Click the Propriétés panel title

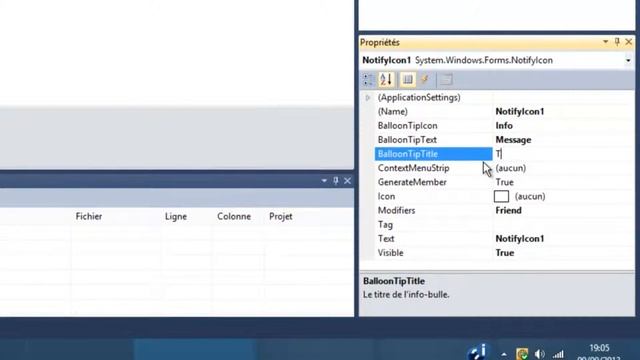point(380,42)
